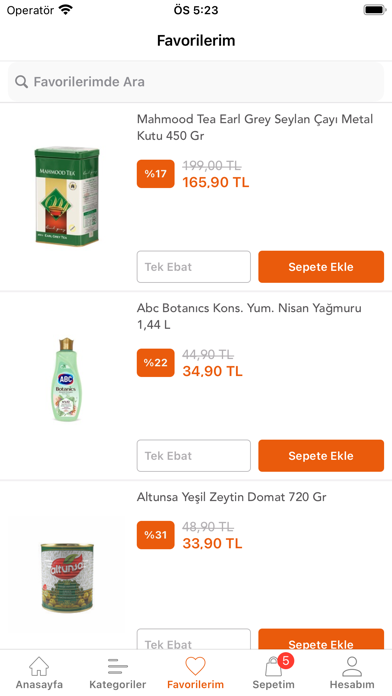Add Altunsa Yeşil Zeytin with Sepete Ekle
The image size is (392, 696).
coord(321,639)
